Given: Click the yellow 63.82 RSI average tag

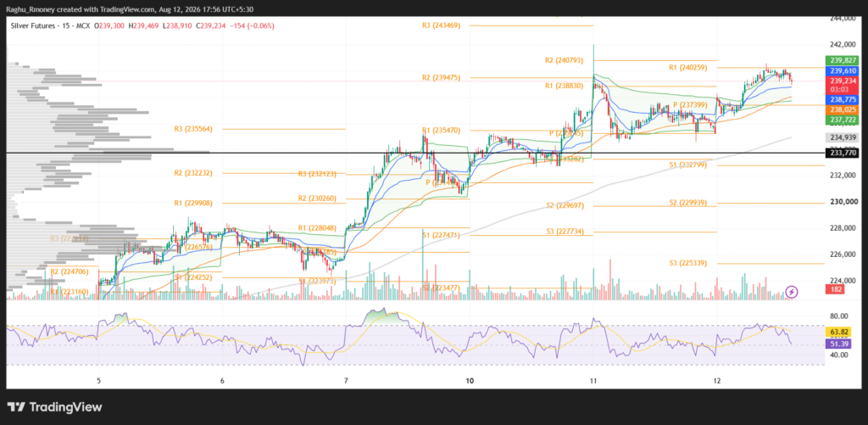Looking at the screenshot, I should point(837,333).
